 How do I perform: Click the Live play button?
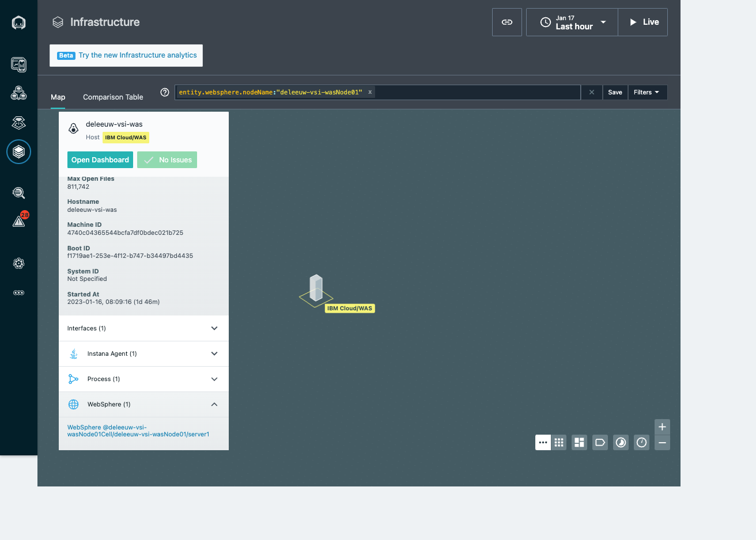coord(643,22)
